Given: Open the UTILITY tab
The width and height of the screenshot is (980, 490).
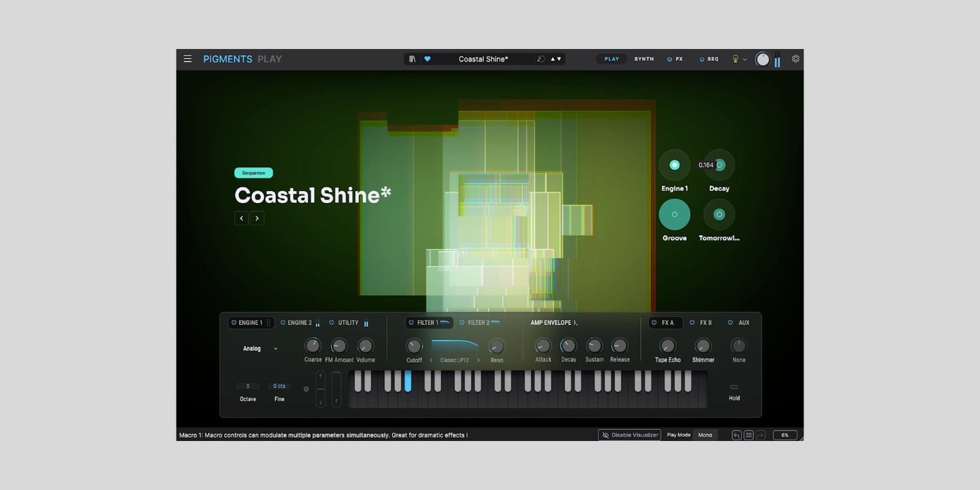Looking at the screenshot, I should [348, 323].
